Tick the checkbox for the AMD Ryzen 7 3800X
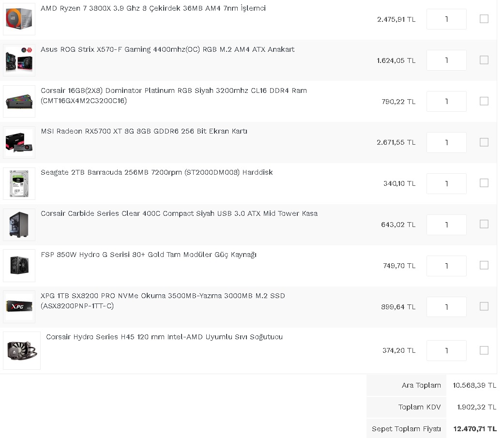Image resolution: width=504 pixels, height=438 pixels. [x=484, y=19]
